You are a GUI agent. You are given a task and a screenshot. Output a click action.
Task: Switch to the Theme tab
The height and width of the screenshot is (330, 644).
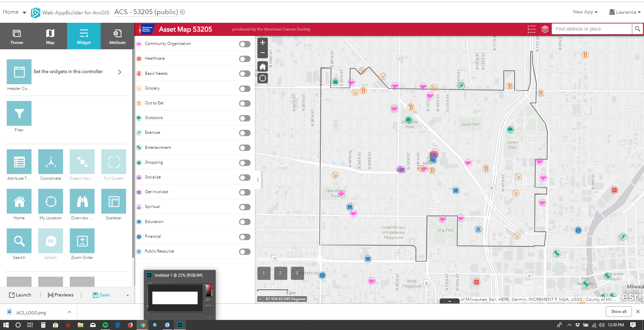(x=17, y=36)
